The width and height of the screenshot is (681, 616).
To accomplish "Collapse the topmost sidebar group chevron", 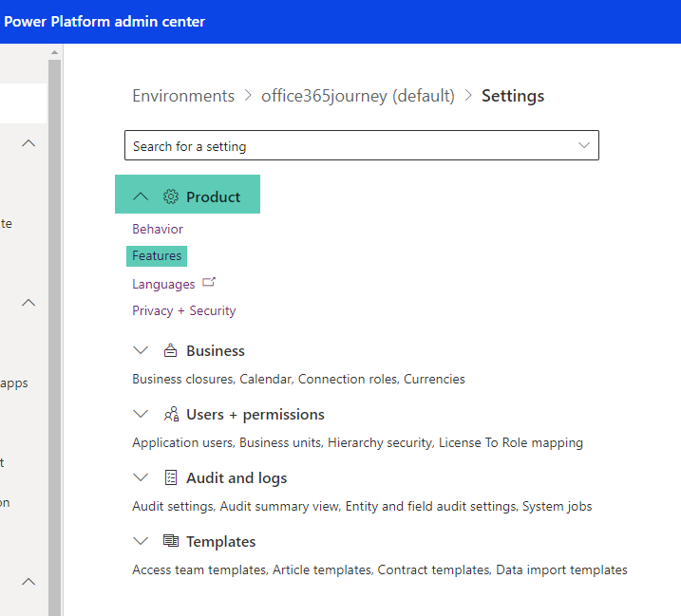I will pyautogui.click(x=28, y=142).
